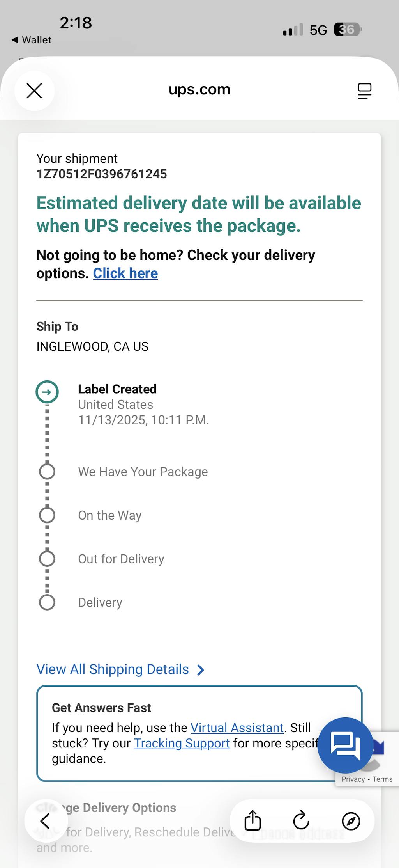Reload the page with refresh icon

(x=301, y=820)
